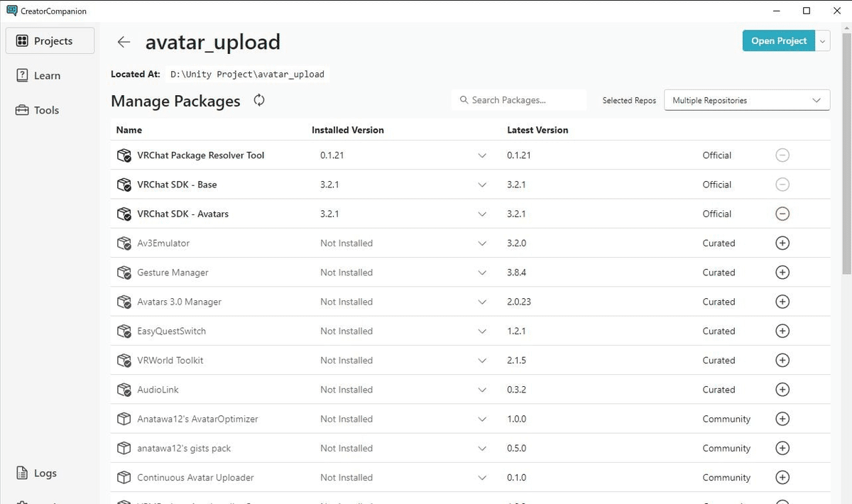
Task: Select the VRChat SDK - Avatars package name
Action: pos(182,214)
